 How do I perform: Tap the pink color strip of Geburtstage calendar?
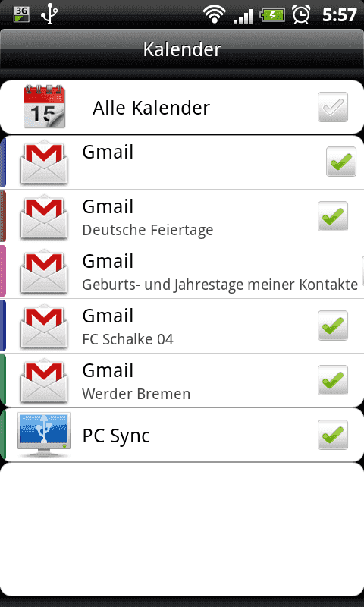(3, 271)
